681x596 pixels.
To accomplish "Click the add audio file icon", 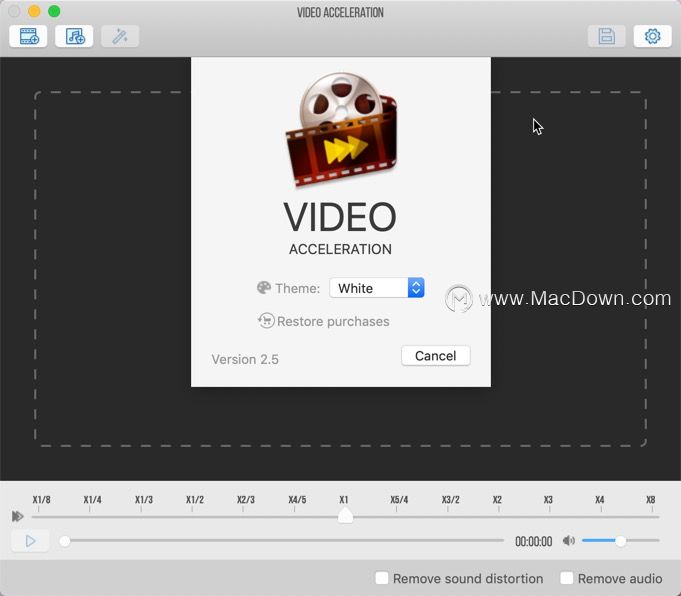I will point(74,36).
